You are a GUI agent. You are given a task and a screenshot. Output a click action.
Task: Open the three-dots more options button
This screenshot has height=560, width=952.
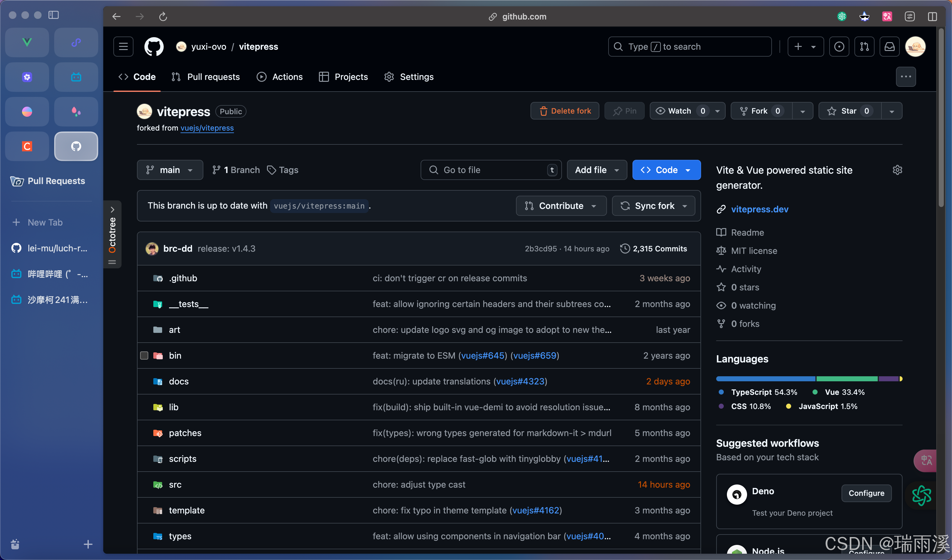coord(905,77)
